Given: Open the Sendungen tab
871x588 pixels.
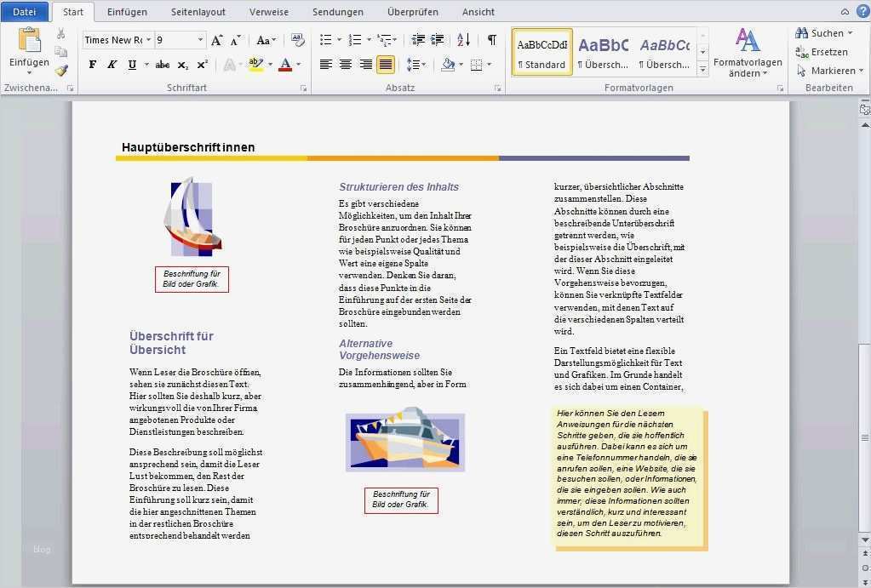Looking at the screenshot, I should (x=337, y=12).
